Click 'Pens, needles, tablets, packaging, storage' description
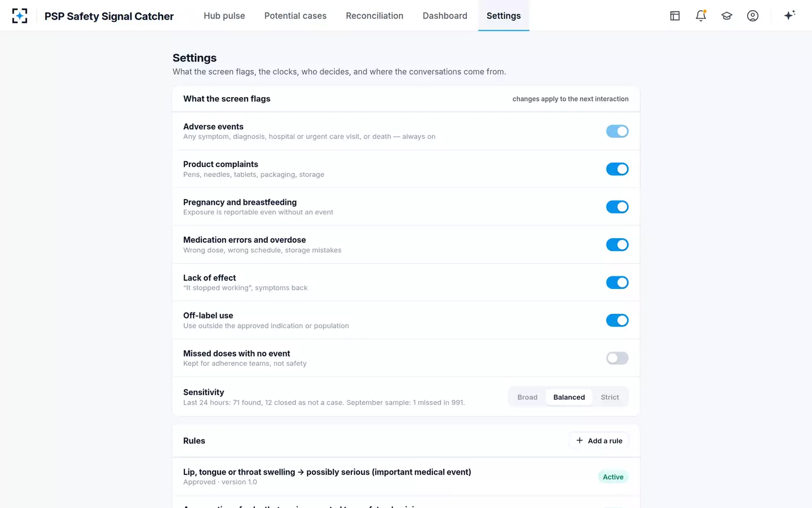Image resolution: width=812 pixels, height=508 pixels. (x=254, y=174)
